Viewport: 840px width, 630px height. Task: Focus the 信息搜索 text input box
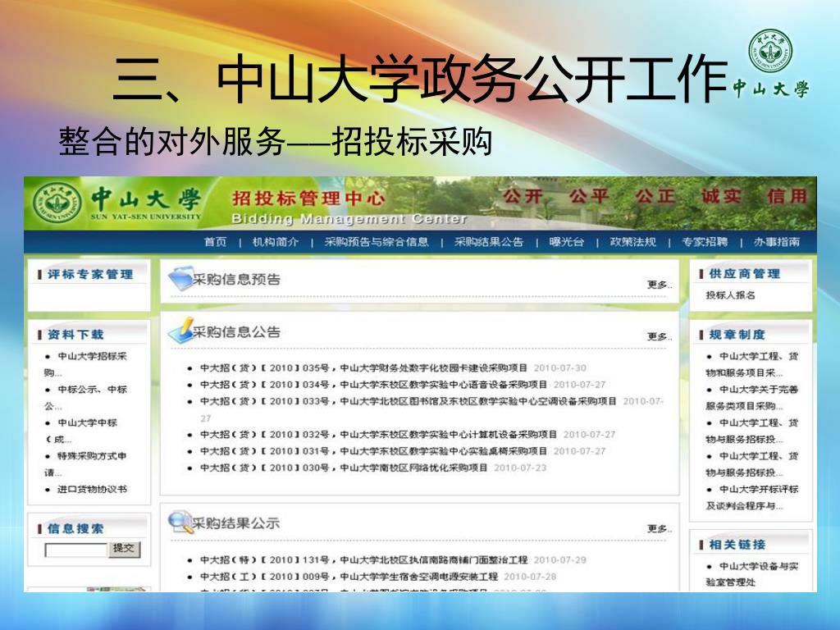pyautogui.click(x=76, y=550)
